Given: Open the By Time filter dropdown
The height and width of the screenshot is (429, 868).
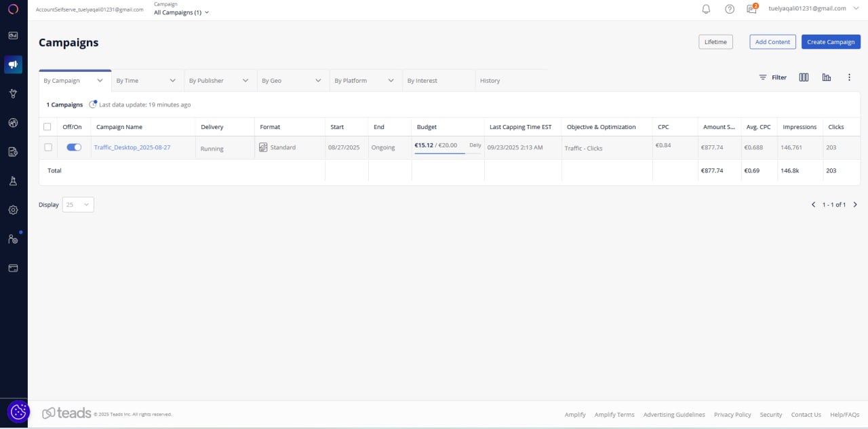Looking at the screenshot, I should [x=146, y=80].
